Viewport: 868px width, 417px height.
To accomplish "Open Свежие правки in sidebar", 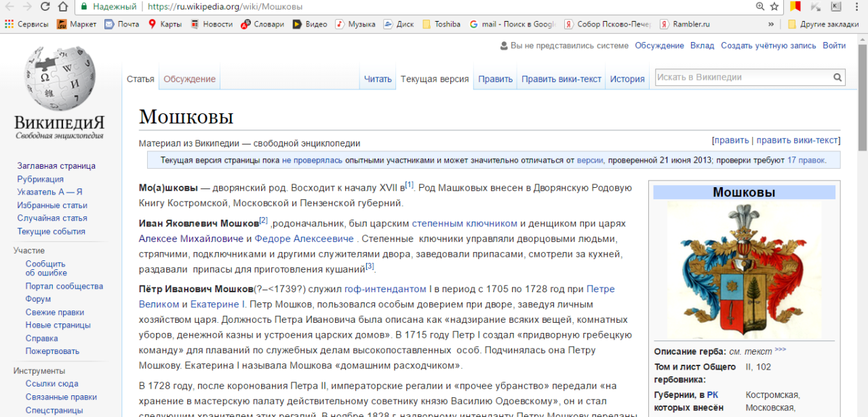I will pos(55,312).
